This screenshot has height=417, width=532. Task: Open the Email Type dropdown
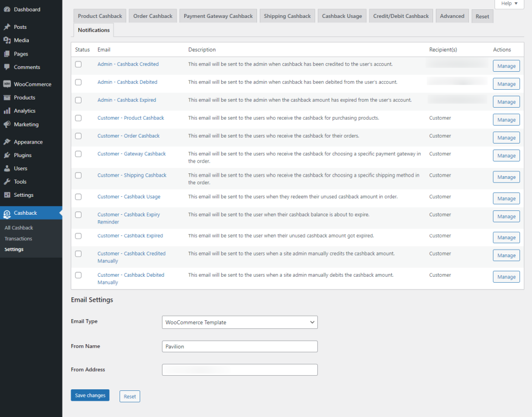coord(240,322)
